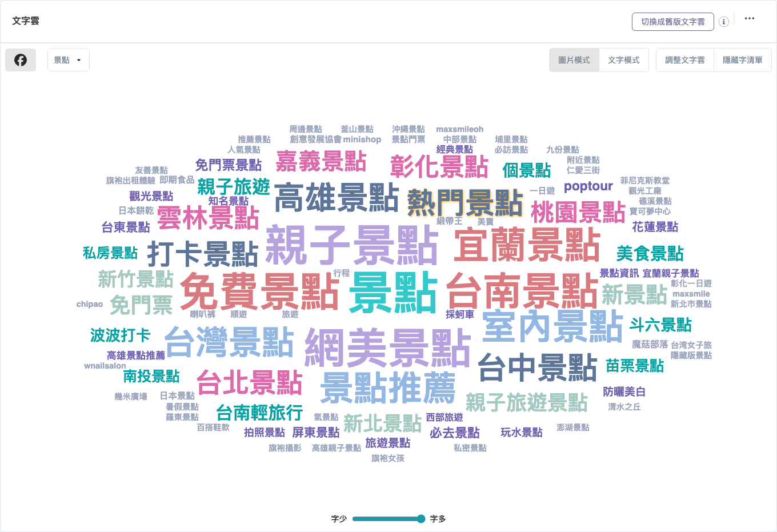Click the word 斗六景點 in cloud
Image resolution: width=777 pixels, height=532 pixels.
coord(660,325)
